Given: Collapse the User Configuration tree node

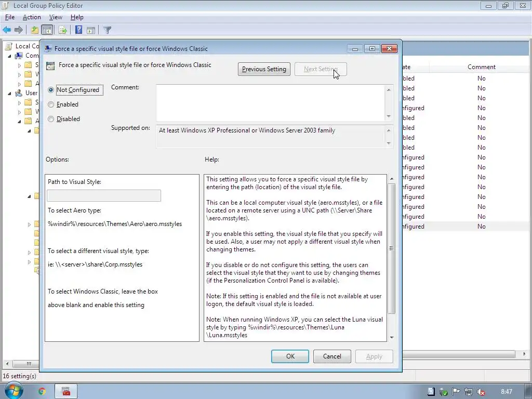Looking at the screenshot, I should (x=9, y=93).
